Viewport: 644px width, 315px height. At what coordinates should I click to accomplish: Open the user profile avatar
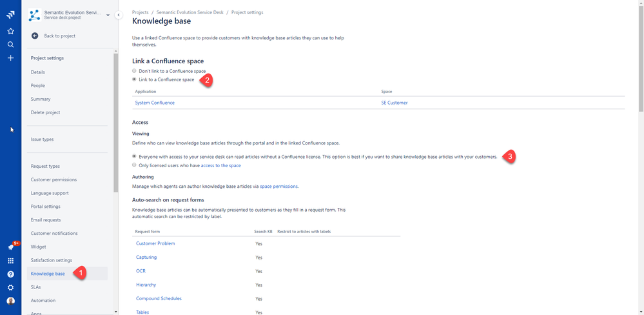[x=11, y=301]
